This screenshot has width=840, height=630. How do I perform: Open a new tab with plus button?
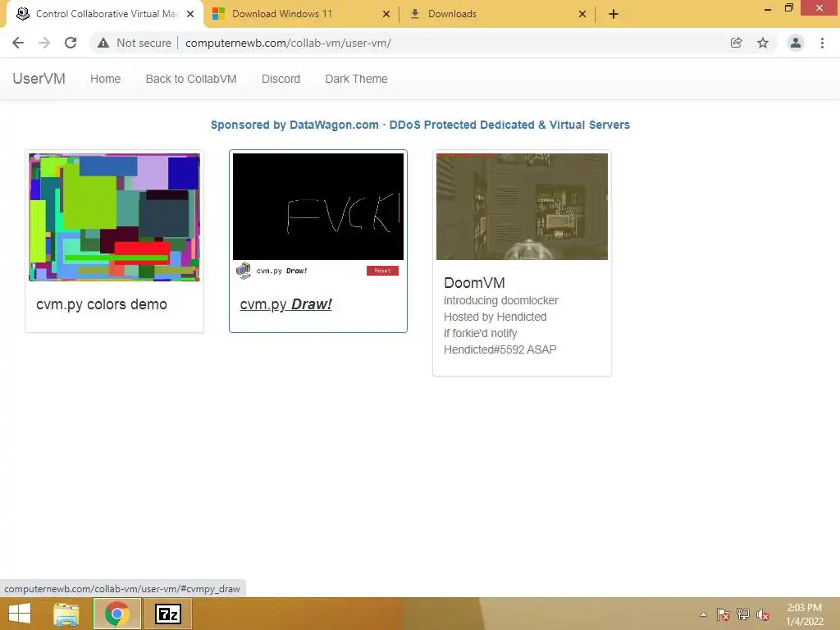(x=614, y=14)
